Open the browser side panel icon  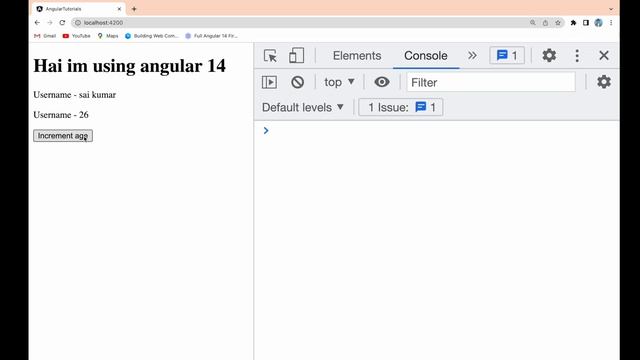(586, 22)
